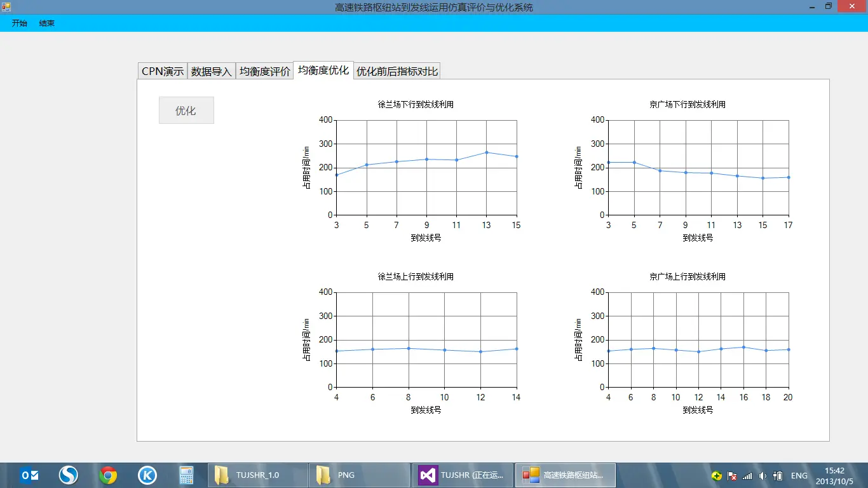Open the 开始 menu

coord(20,23)
